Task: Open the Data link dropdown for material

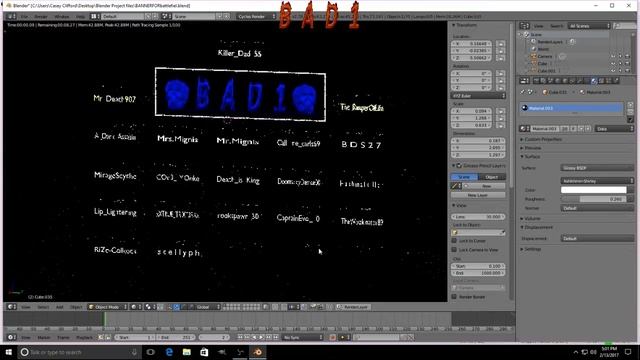Action: pos(614,129)
